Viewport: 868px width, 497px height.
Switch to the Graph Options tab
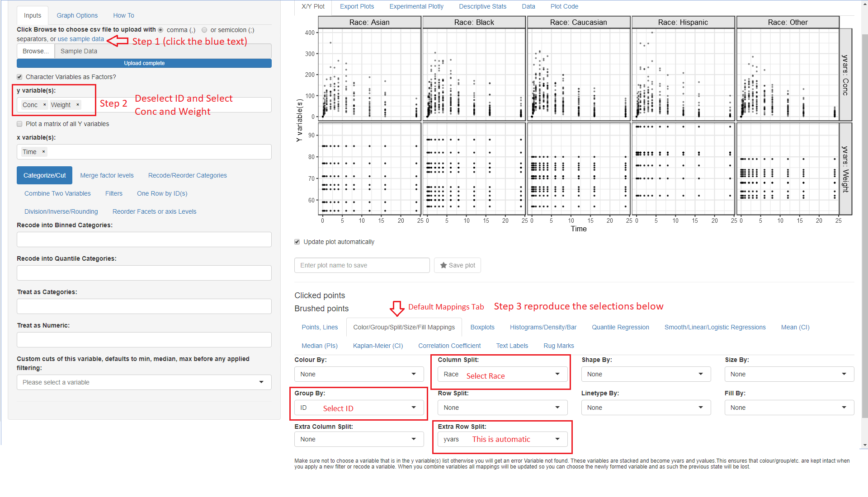click(x=77, y=15)
